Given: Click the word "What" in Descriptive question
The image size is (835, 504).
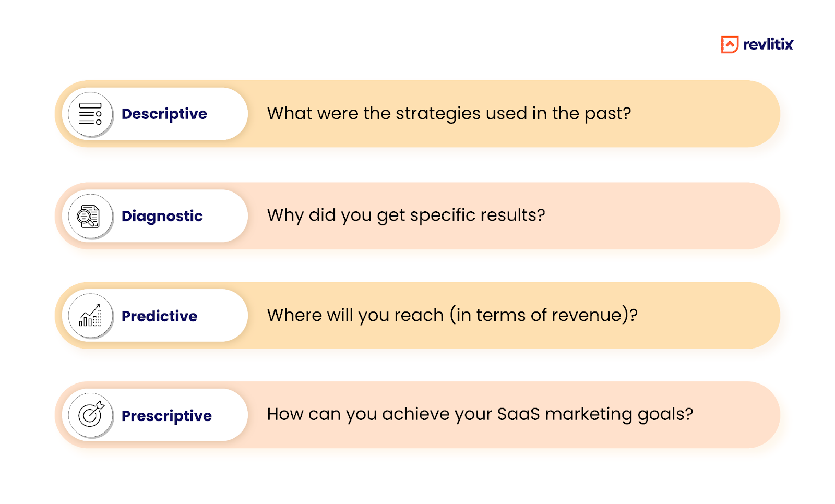Looking at the screenshot, I should point(286,113).
